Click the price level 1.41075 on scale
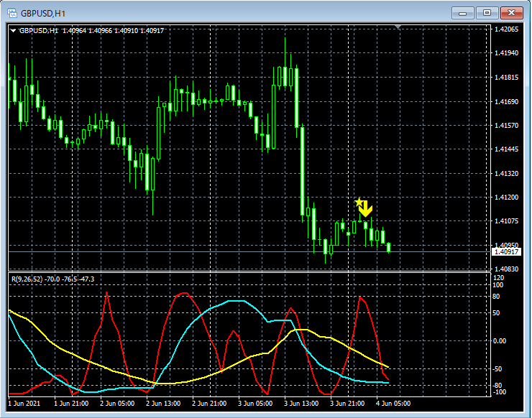 coord(507,221)
